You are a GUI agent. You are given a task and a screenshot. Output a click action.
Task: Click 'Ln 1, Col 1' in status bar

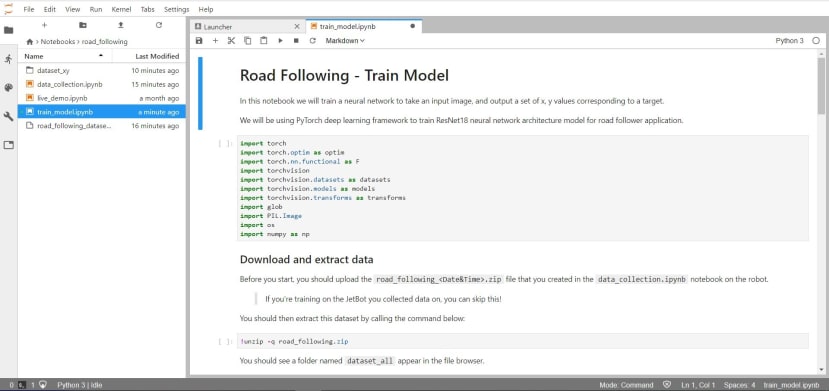pos(698,385)
